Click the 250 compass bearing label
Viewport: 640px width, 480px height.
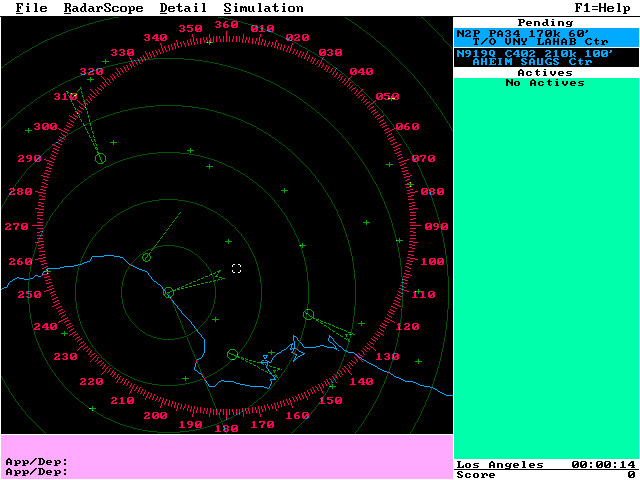coord(29,294)
